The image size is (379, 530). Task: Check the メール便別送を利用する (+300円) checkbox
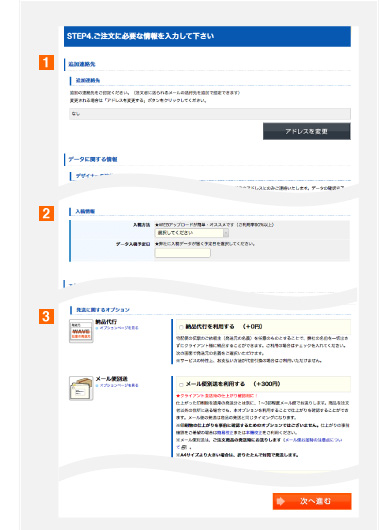pyautogui.click(x=181, y=385)
